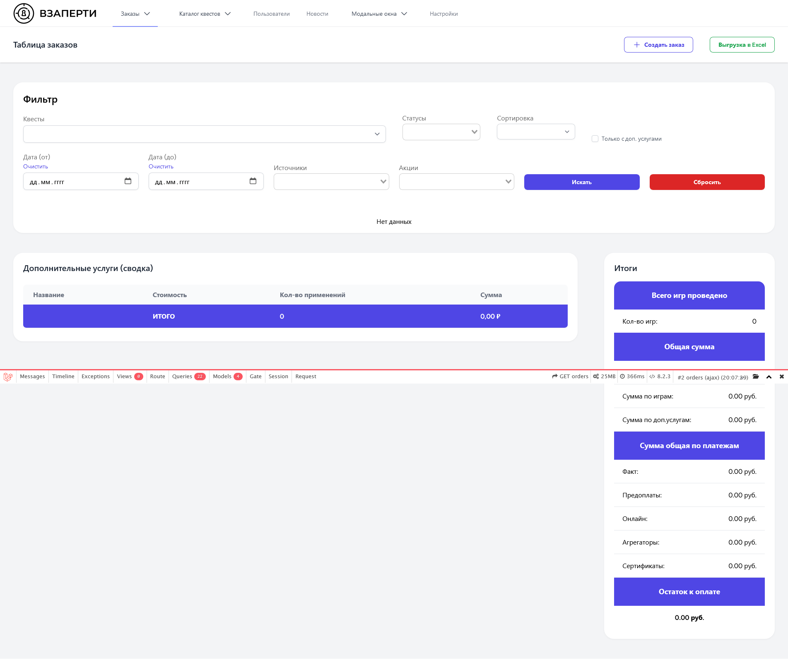Enable Только с доп. услугами checkbox
The height and width of the screenshot is (672, 788).
(x=595, y=139)
